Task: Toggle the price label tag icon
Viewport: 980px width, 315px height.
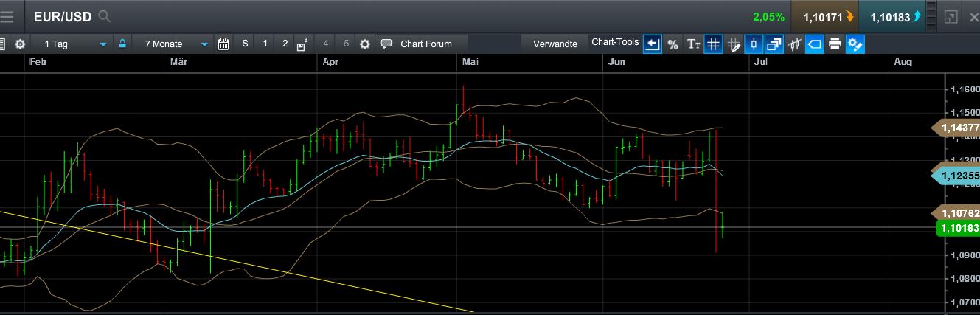Action: 814,44
